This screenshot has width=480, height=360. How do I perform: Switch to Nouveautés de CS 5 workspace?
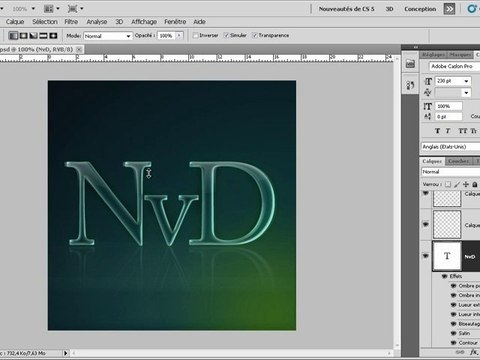click(x=346, y=9)
